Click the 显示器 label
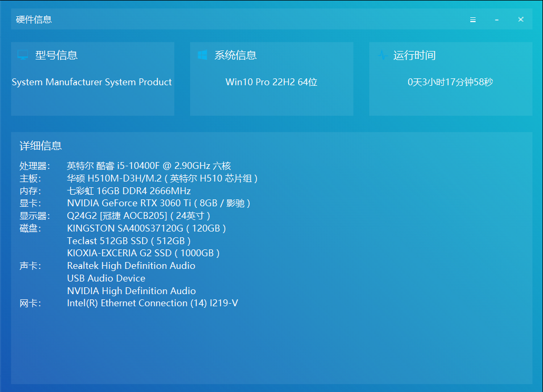 coord(35,216)
